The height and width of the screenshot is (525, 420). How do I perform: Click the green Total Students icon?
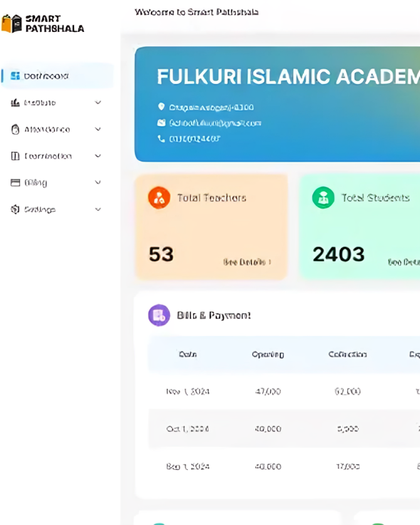click(x=323, y=198)
